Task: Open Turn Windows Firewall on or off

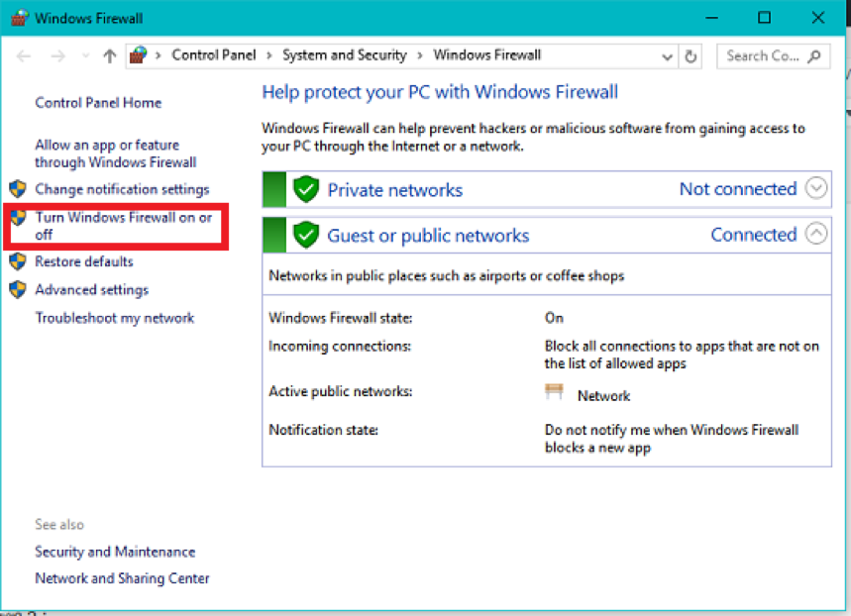Action: pos(124,226)
